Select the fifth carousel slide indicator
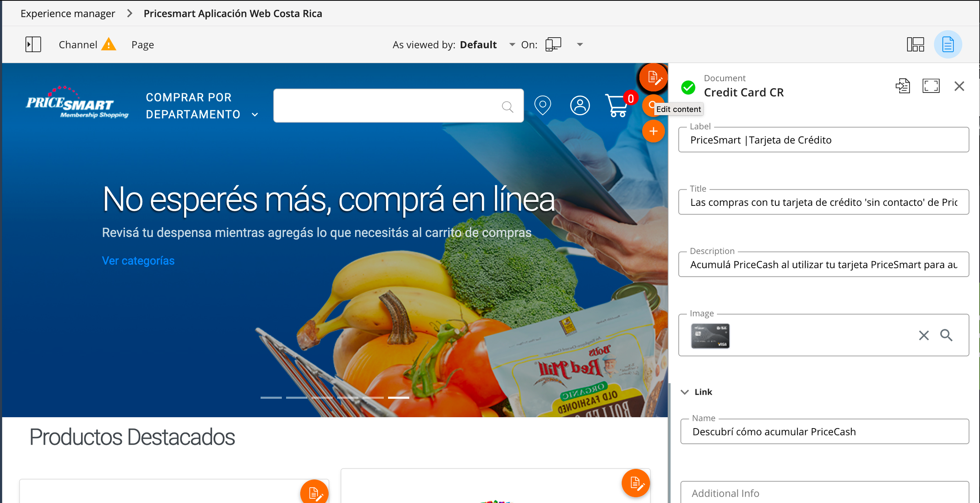Screen dimensions: 980x503 click(x=373, y=398)
